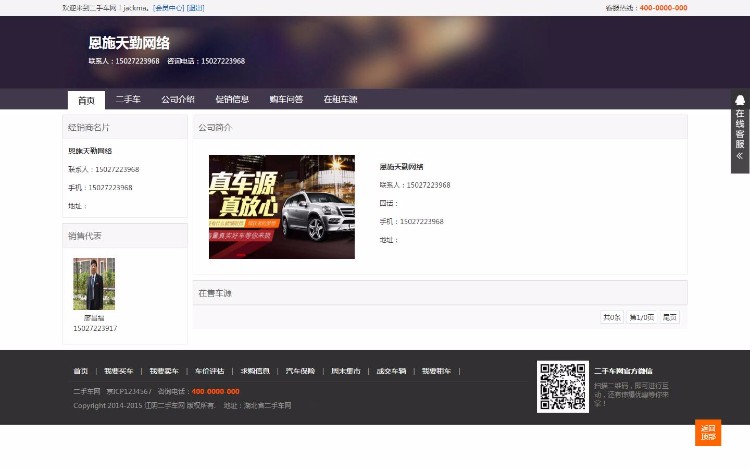Open the 在租车源 tab
The image size is (750, 469).
[340, 99]
